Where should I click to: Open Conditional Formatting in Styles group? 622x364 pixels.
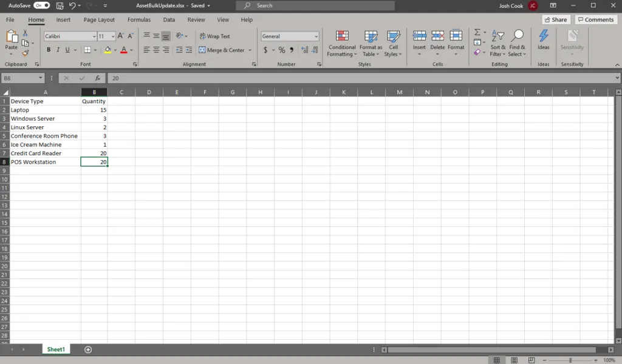click(x=342, y=42)
